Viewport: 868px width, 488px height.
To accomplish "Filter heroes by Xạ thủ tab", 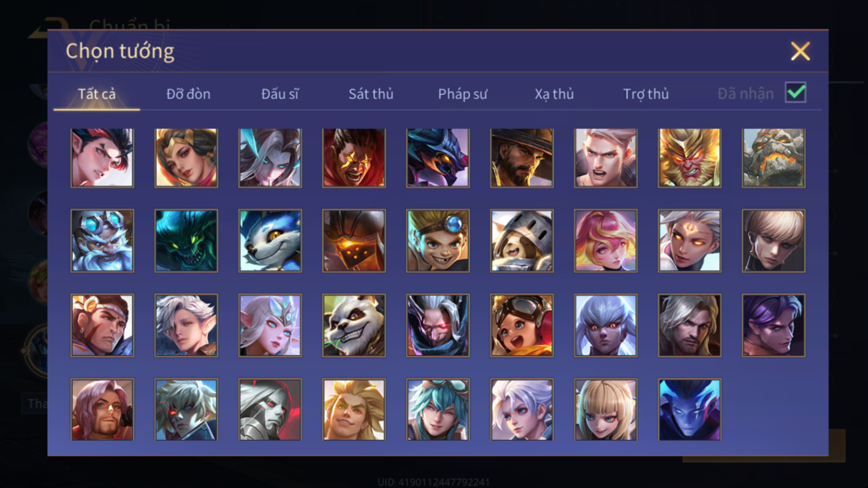I will click(x=554, y=94).
